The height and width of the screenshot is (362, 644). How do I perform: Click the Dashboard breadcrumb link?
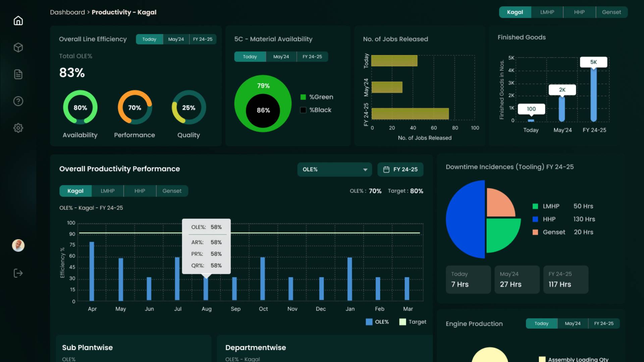pos(67,12)
